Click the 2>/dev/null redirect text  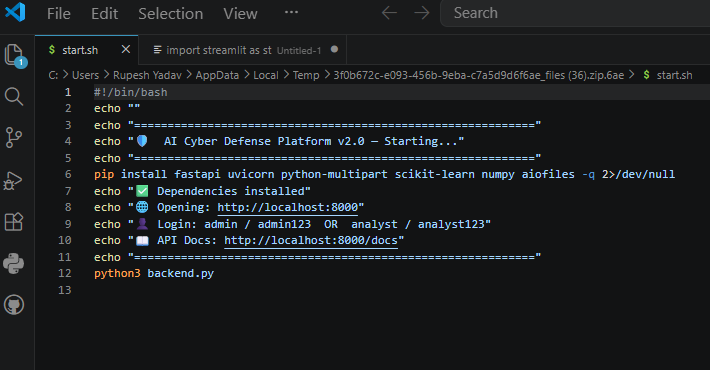click(638, 174)
